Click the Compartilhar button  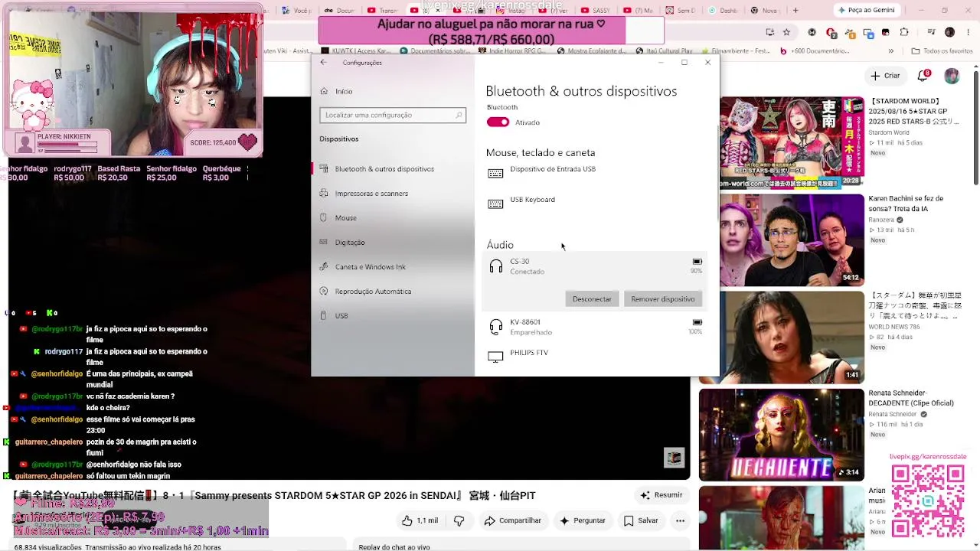click(x=512, y=520)
